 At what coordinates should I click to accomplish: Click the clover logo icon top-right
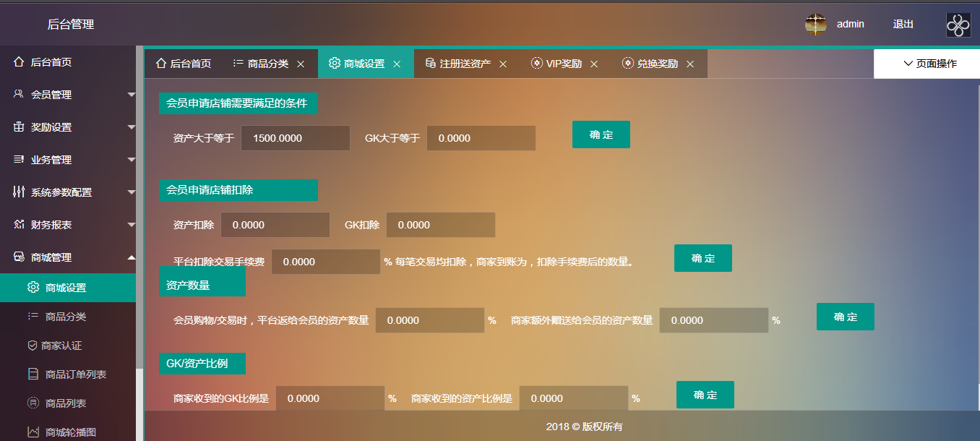958,25
